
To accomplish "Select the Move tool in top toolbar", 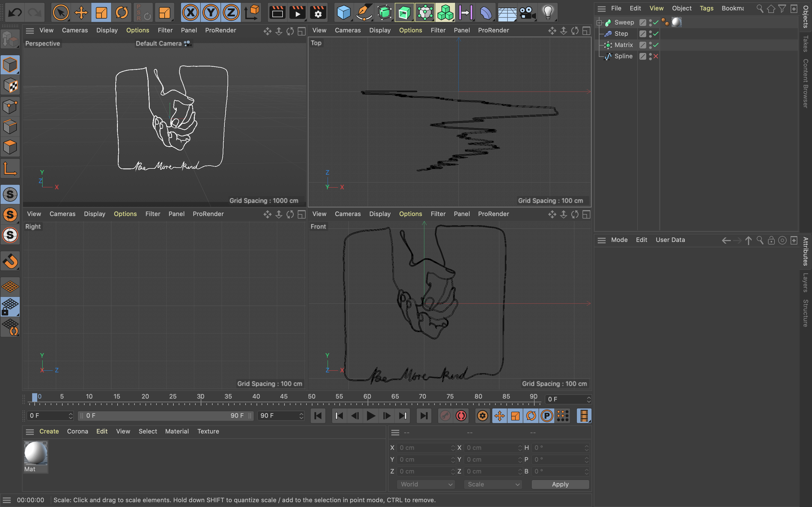I will click(81, 13).
